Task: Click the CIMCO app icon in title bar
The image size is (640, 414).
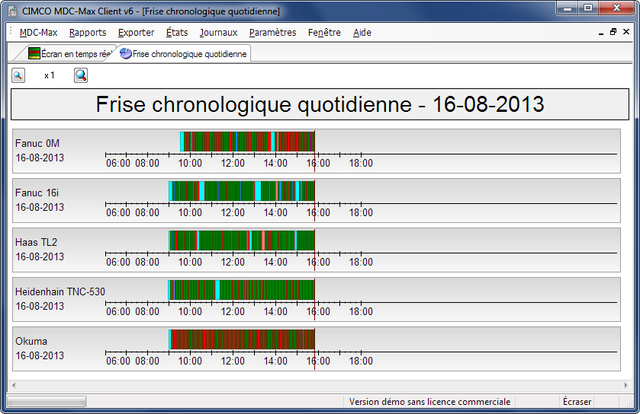Action: pos(13,11)
